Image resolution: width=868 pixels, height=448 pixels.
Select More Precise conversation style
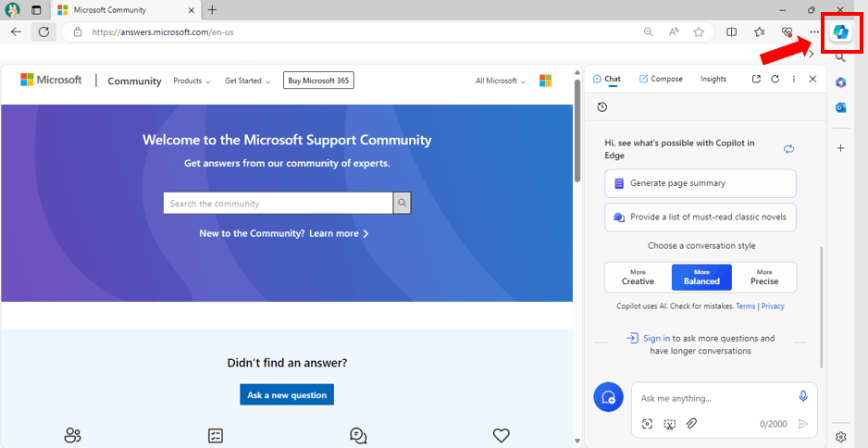[764, 277]
